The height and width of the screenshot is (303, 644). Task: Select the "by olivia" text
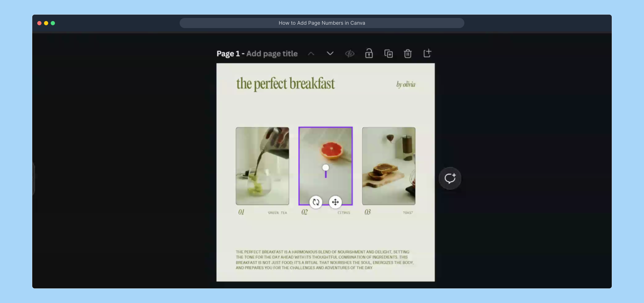click(406, 84)
